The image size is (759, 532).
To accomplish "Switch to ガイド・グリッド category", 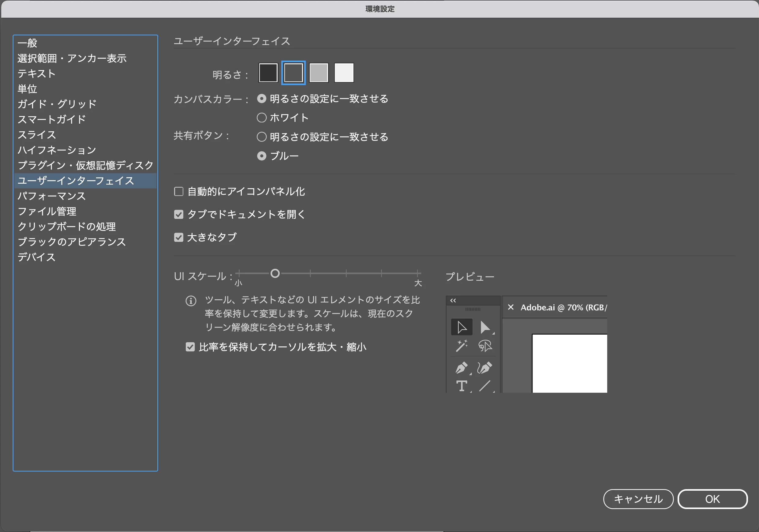I will point(57,104).
